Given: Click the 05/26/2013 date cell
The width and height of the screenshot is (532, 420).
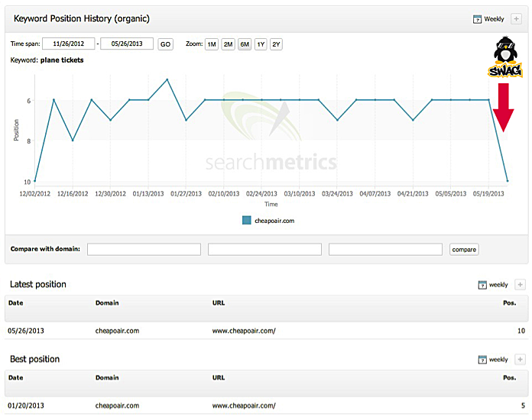Looking at the screenshot, I should (x=26, y=331).
